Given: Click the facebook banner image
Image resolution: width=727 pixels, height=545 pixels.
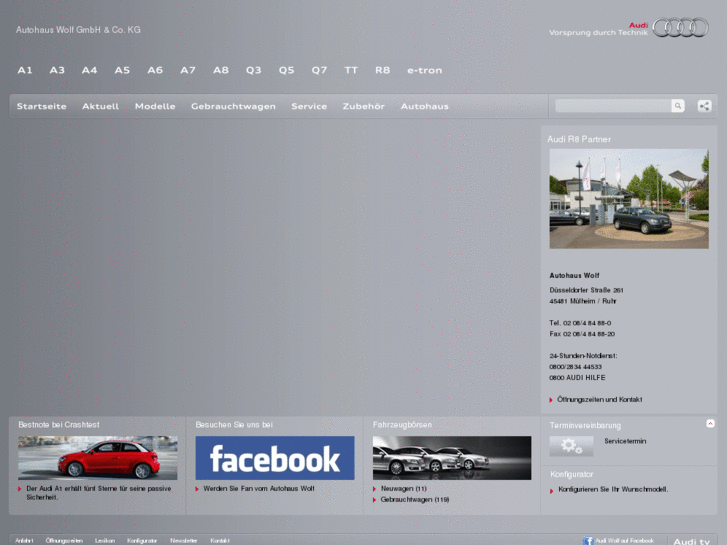Looking at the screenshot, I should pos(275,458).
